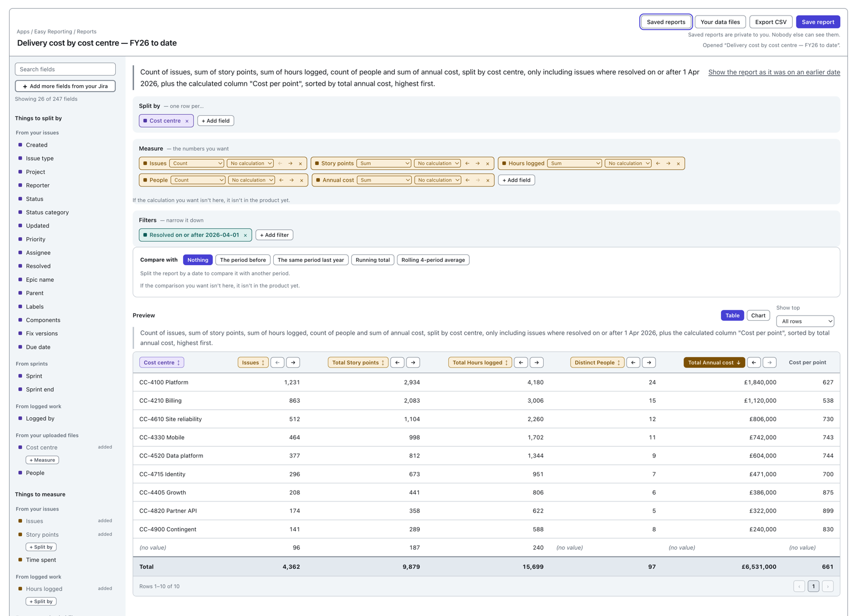Add Cost centre as Measure
The width and height of the screenshot is (857, 616).
tap(42, 460)
